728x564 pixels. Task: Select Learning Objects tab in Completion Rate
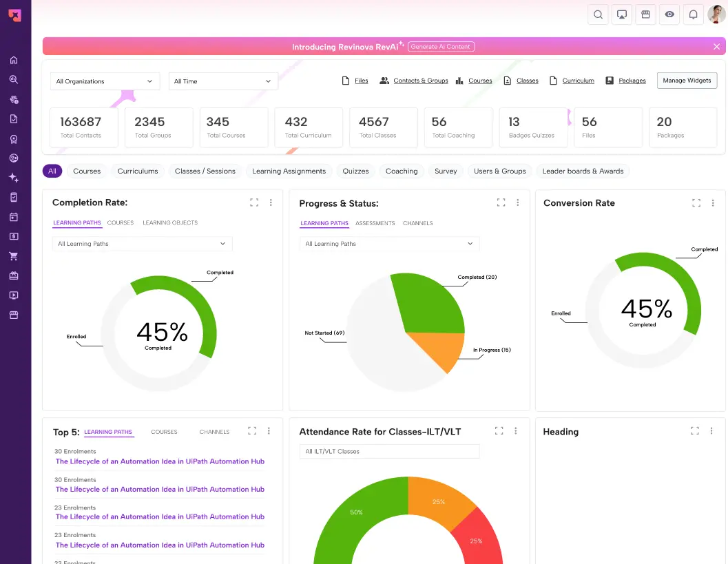coord(170,222)
